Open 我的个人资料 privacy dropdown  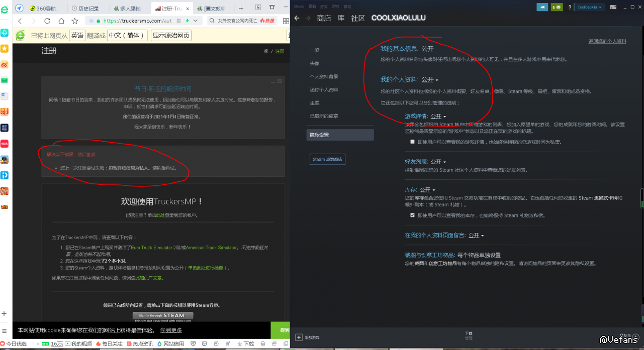click(430, 80)
